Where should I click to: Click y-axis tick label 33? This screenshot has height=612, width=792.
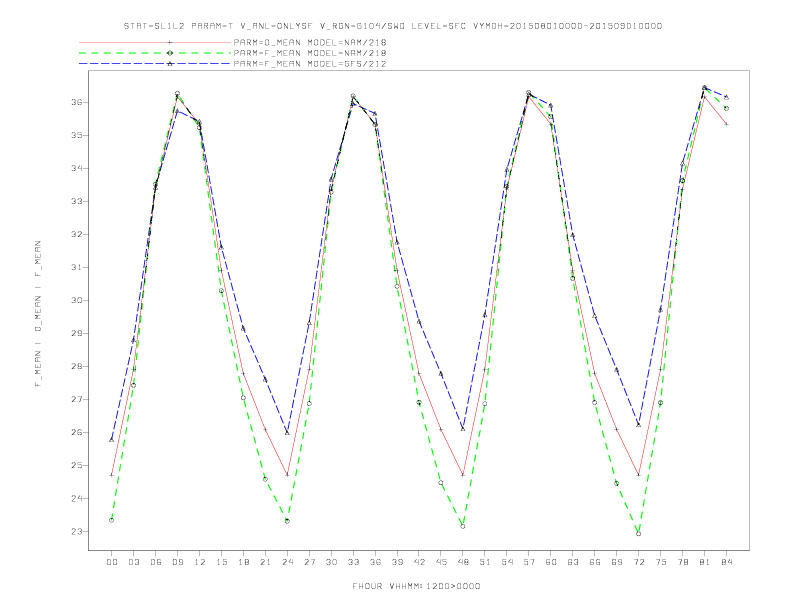tap(77, 201)
